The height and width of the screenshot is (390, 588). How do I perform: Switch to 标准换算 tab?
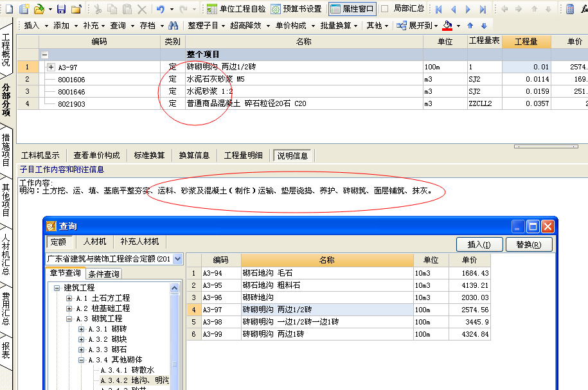tap(149, 155)
